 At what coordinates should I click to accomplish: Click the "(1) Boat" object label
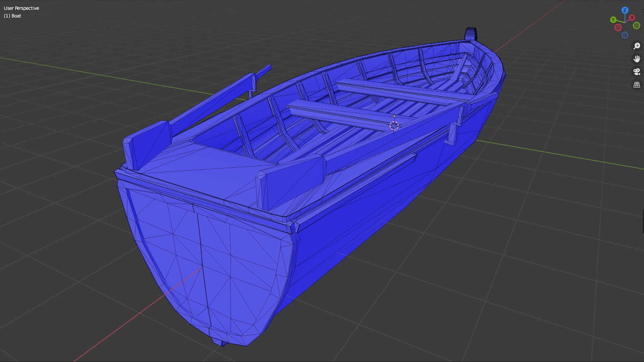[12, 16]
